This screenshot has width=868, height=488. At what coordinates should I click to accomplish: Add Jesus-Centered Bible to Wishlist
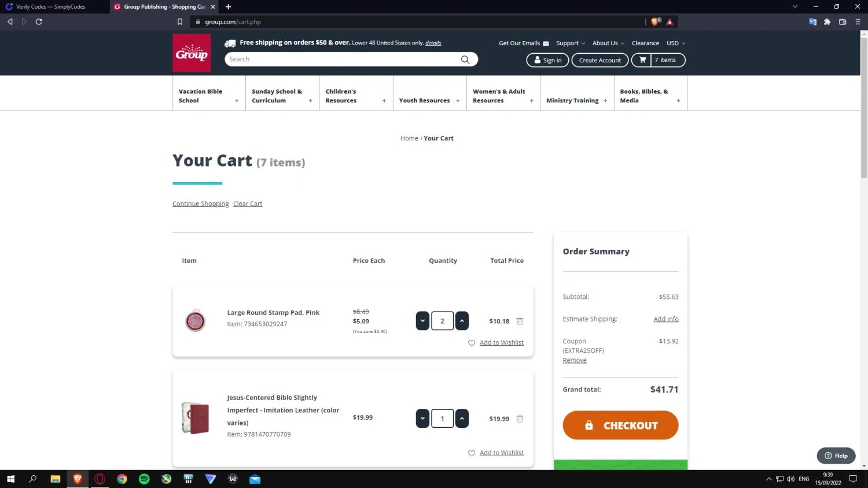[x=501, y=453]
